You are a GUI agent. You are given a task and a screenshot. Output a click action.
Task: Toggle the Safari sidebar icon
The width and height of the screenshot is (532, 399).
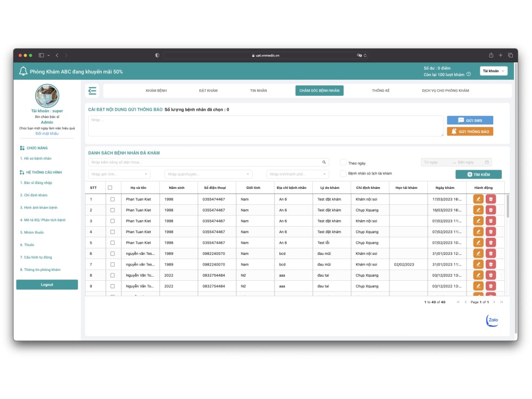41,55
